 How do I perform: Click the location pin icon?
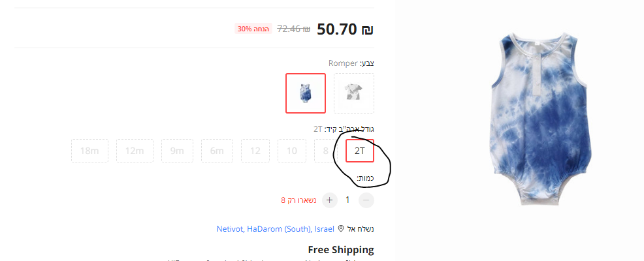click(x=340, y=228)
